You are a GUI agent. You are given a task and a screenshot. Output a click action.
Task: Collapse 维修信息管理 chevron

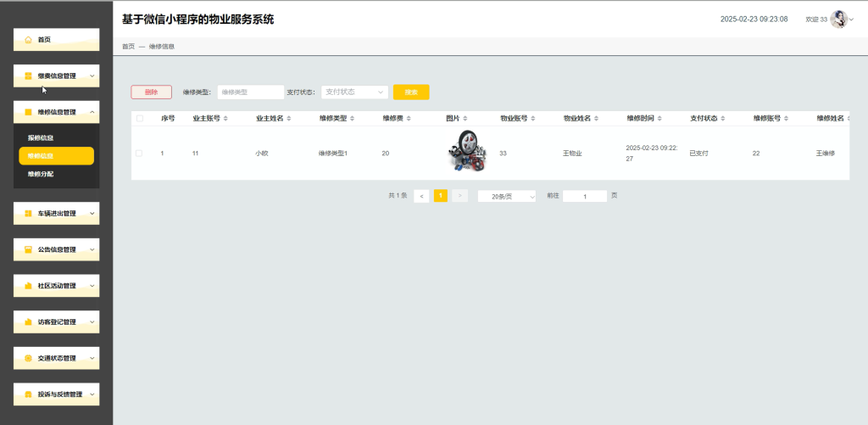(92, 112)
